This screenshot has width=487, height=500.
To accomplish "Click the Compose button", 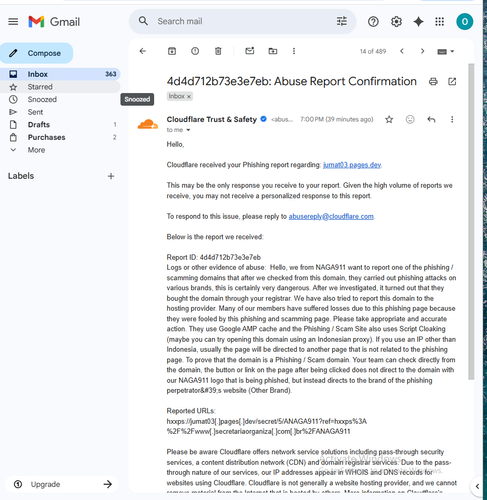I will coord(36,53).
